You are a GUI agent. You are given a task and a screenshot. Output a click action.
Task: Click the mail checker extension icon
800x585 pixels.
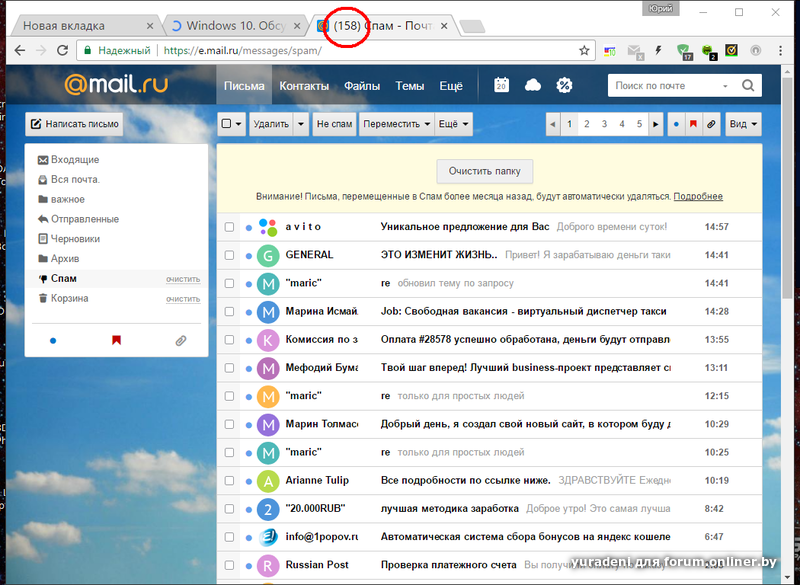[635, 51]
